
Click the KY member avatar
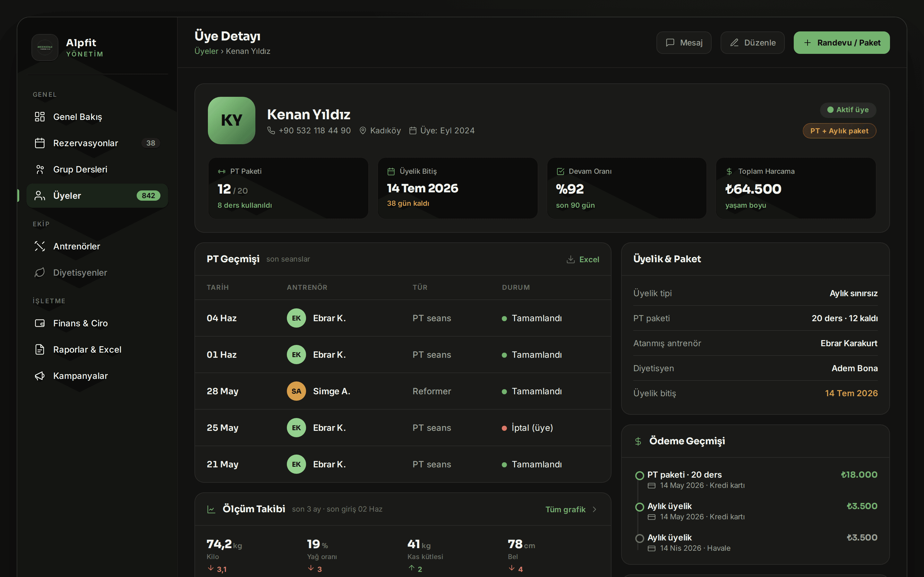(231, 121)
